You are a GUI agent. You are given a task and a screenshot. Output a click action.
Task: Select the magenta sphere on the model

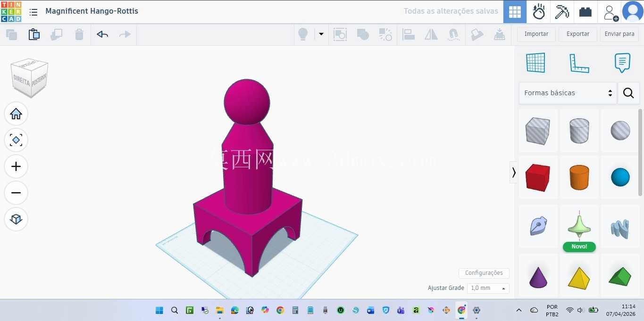(x=247, y=102)
